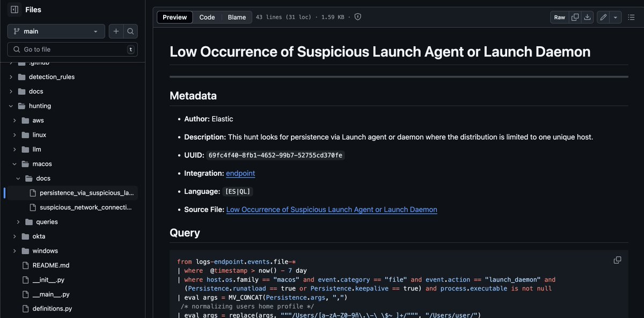The height and width of the screenshot is (318, 644).
Task: Open the main branch dropdown
Action: [x=56, y=31]
